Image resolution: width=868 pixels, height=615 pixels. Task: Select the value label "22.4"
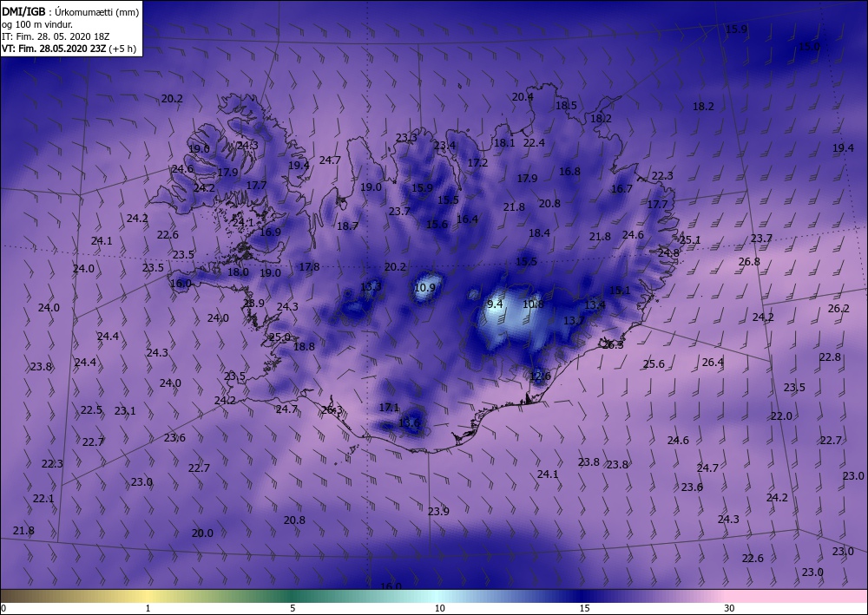pos(534,142)
